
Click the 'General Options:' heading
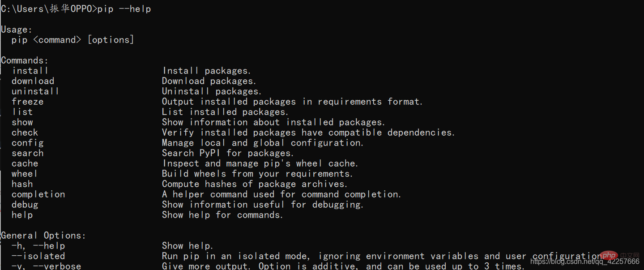43,236
